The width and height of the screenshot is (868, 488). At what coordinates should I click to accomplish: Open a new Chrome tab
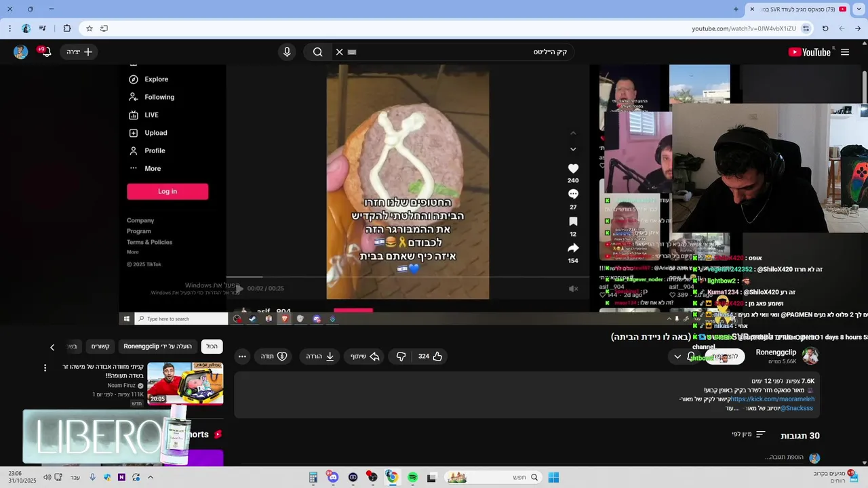736,9
